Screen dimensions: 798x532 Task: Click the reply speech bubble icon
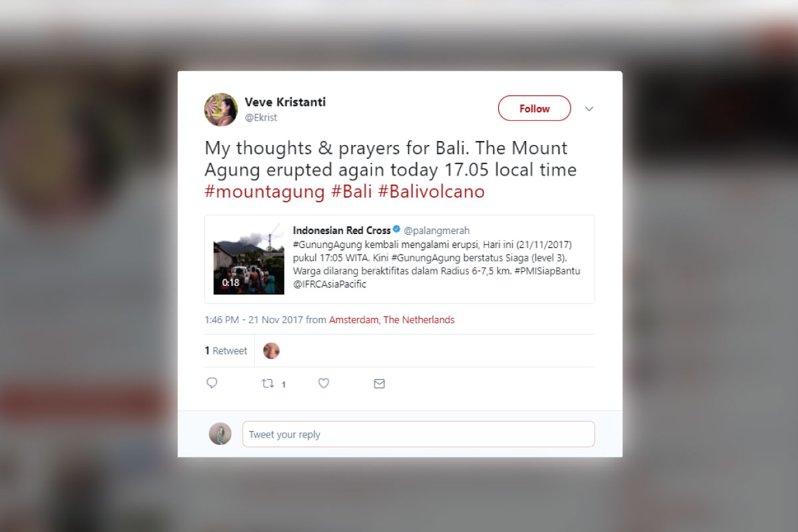point(212,383)
